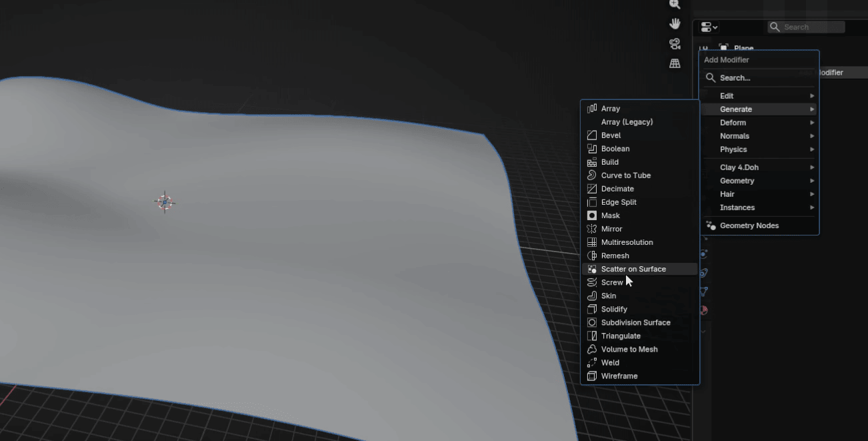Add the Geometry Nodes modifier
The height and width of the screenshot is (441, 868).
coord(749,226)
